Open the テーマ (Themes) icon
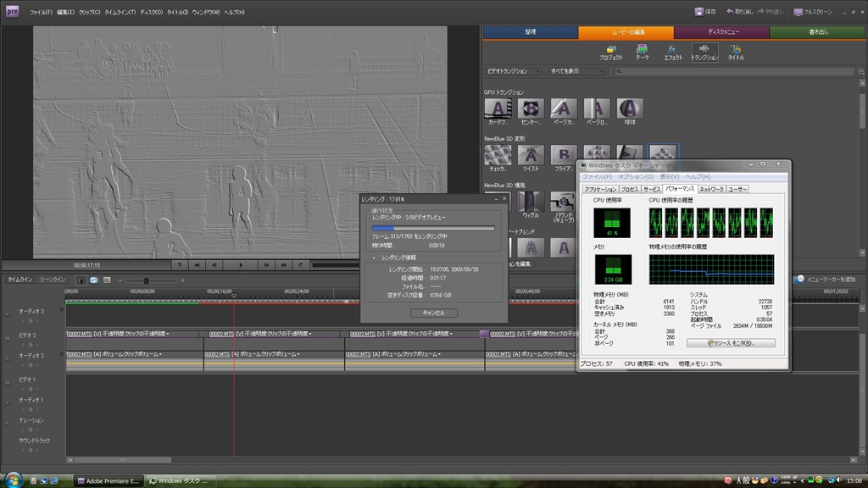The width and height of the screenshot is (868, 488). 642,51
